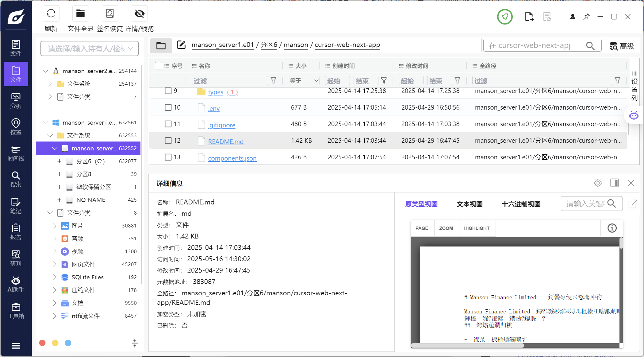Click the ZOOM button in preview

pyautogui.click(x=446, y=228)
